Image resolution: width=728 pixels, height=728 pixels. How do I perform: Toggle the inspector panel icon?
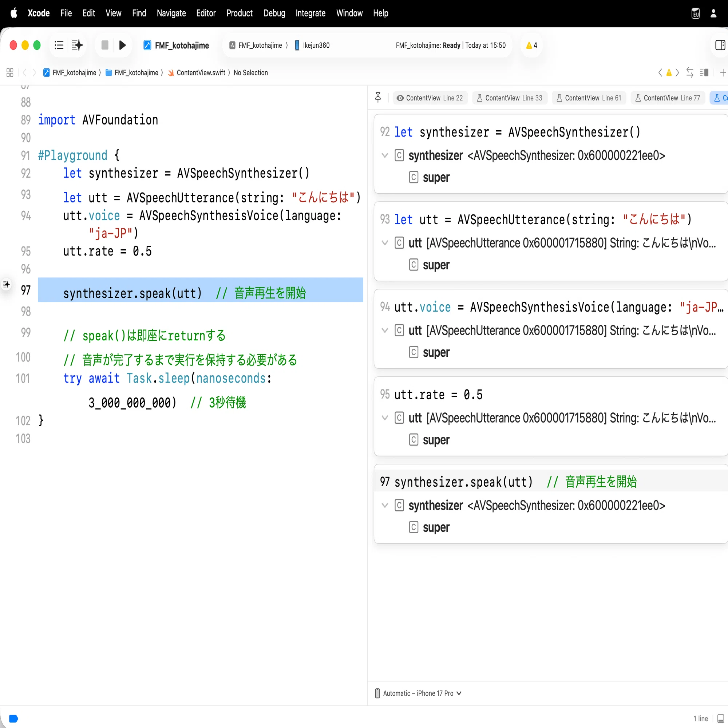(x=720, y=45)
